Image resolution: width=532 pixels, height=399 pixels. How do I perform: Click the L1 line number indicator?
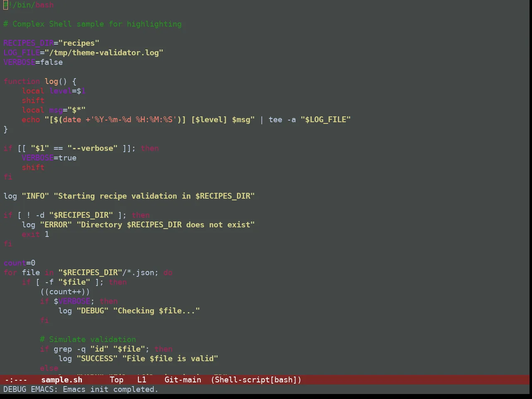pyautogui.click(x=142, y=380)
